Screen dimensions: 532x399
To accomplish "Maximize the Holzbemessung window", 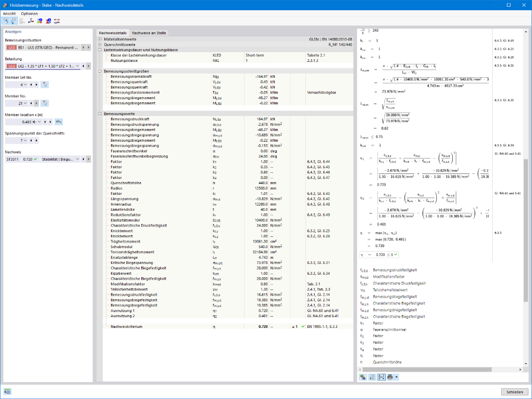I will point(508,5).
